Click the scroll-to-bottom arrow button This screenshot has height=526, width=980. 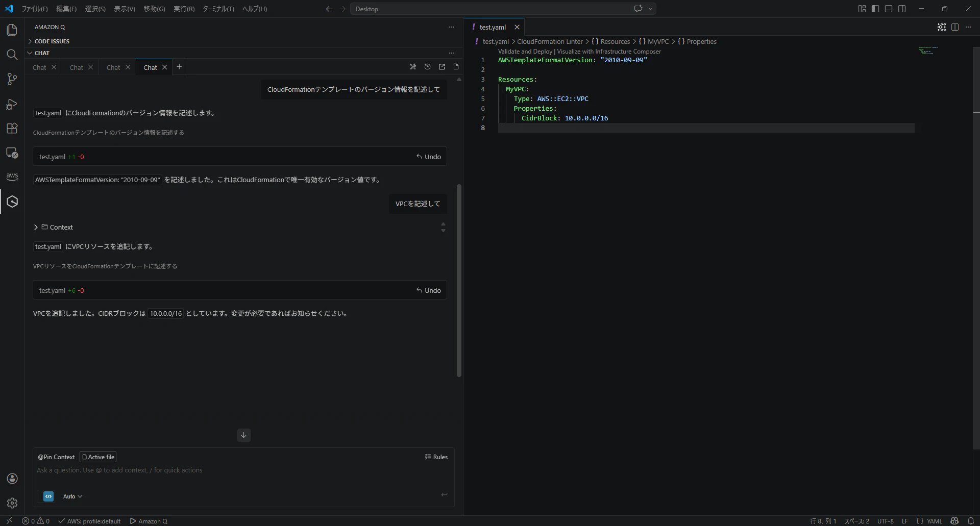coord(243,435)
